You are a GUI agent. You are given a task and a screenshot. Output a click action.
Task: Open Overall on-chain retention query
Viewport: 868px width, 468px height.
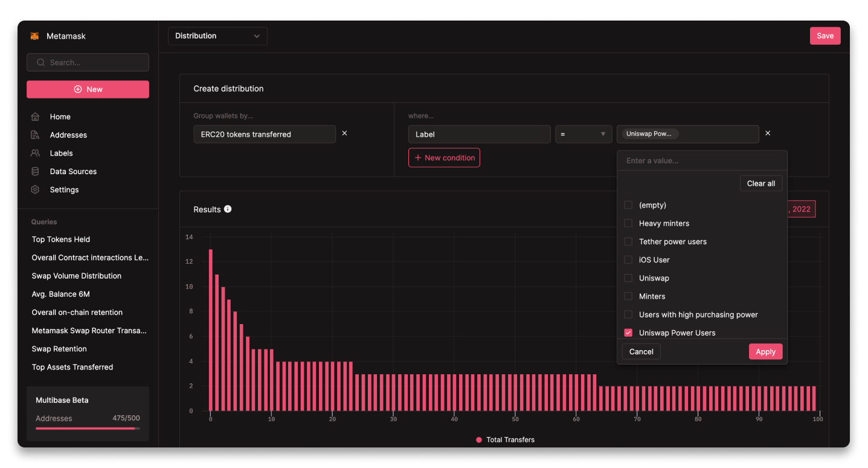[x=77, y=312]
